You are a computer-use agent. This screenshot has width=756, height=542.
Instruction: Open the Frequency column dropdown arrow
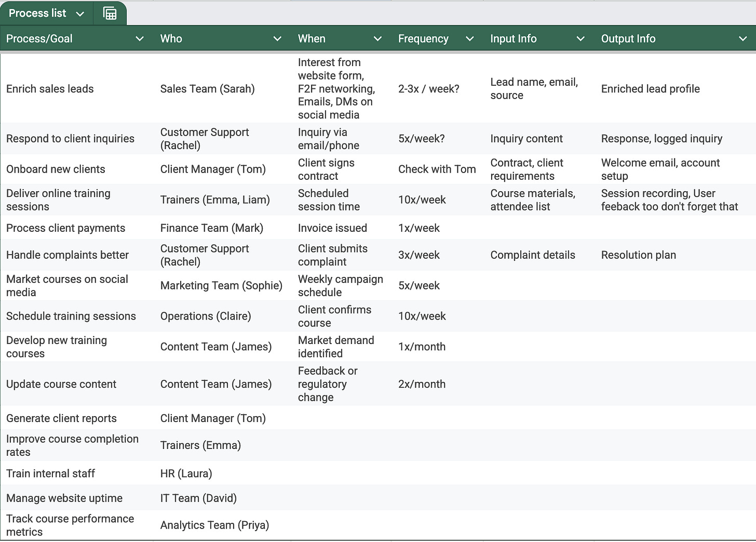pyautogui.click(x=469, y=39)
